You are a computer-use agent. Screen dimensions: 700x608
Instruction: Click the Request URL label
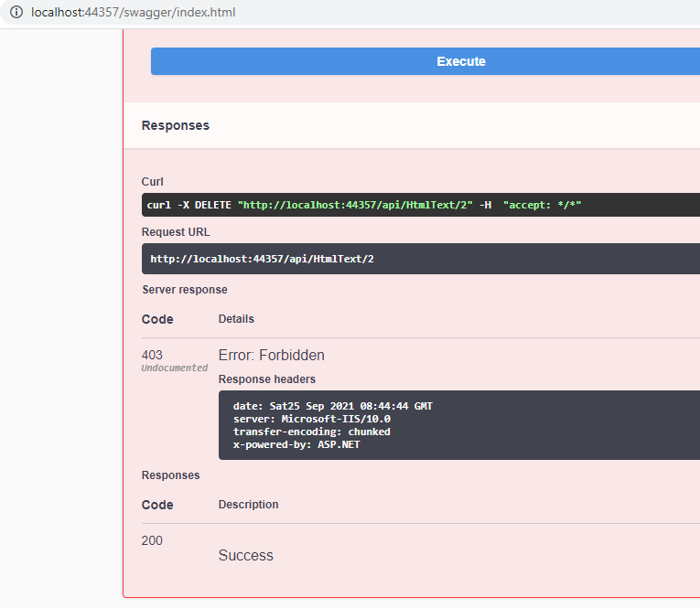tap(176, 232)
